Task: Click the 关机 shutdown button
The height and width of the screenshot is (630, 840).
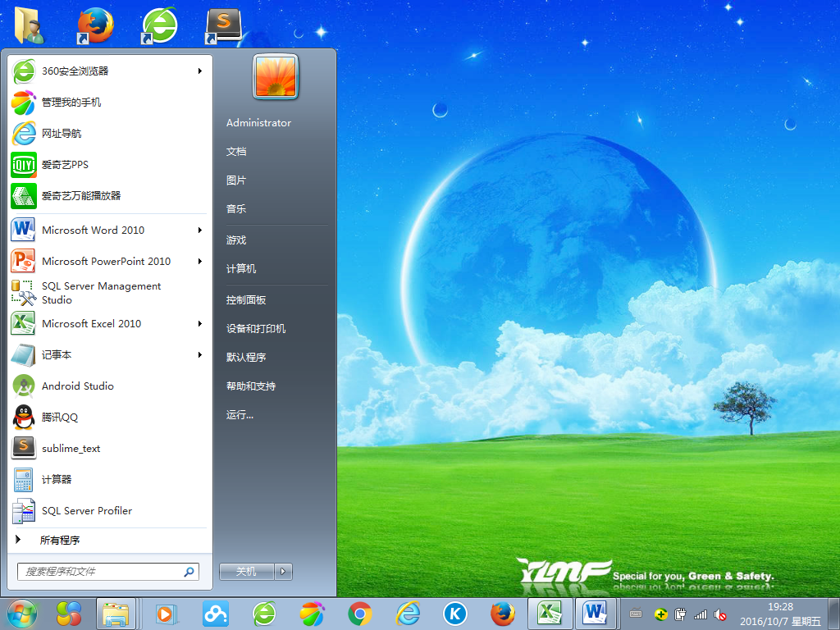Action: point(246,572)
